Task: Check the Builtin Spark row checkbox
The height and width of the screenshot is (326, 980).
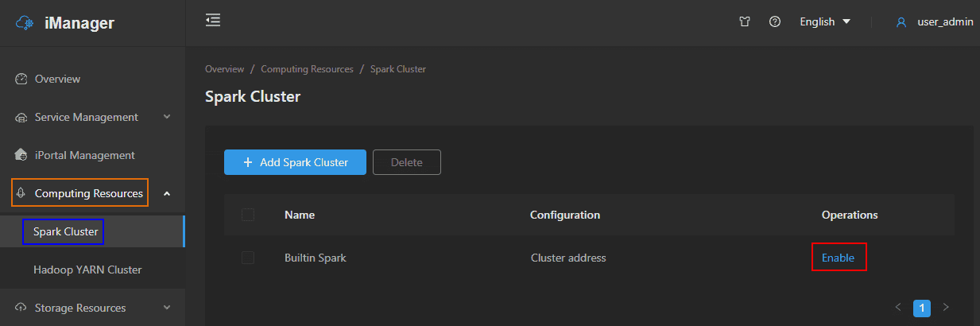Action: (x=248, y=258)
